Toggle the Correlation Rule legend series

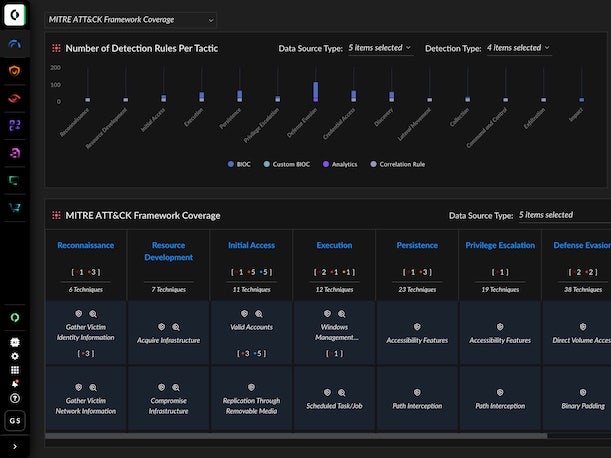(x=398, y=164)
